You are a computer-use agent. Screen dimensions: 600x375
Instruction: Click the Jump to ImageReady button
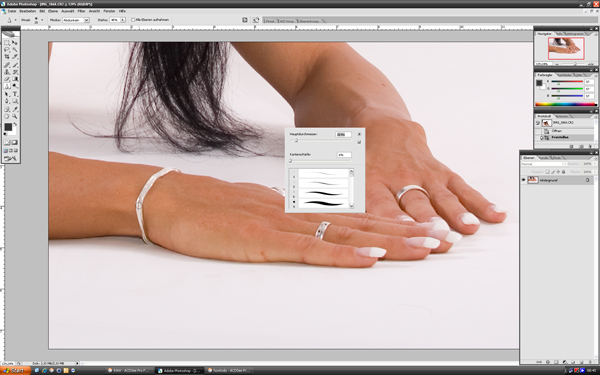tap(11, 158)
